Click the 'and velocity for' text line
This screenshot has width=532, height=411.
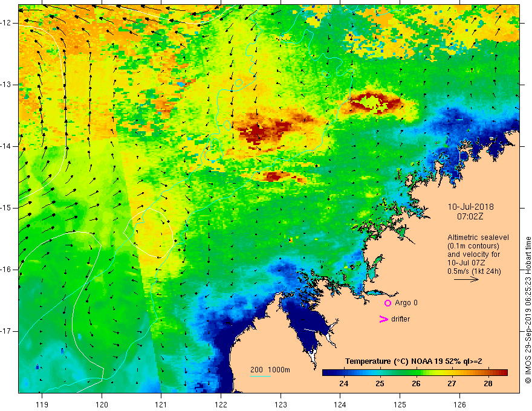pos(473,254)
